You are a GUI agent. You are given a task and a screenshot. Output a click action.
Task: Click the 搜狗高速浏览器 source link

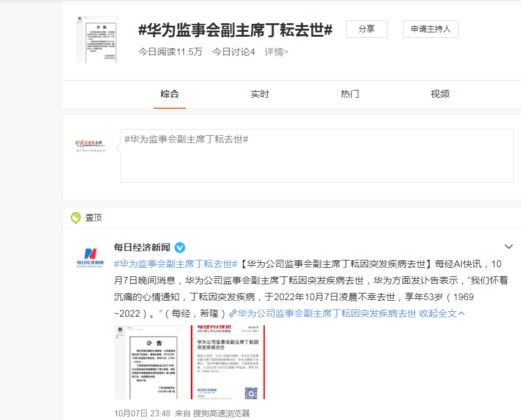[x=221, y=413]
